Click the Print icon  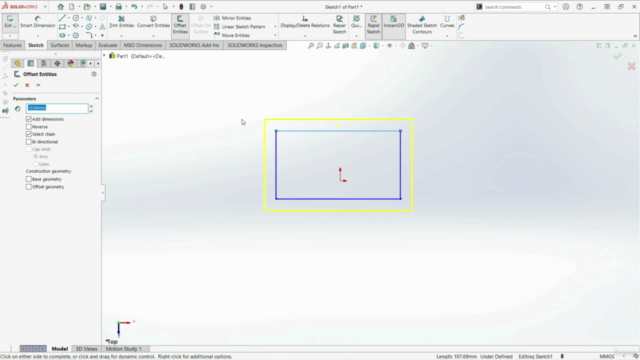(118, 7)
